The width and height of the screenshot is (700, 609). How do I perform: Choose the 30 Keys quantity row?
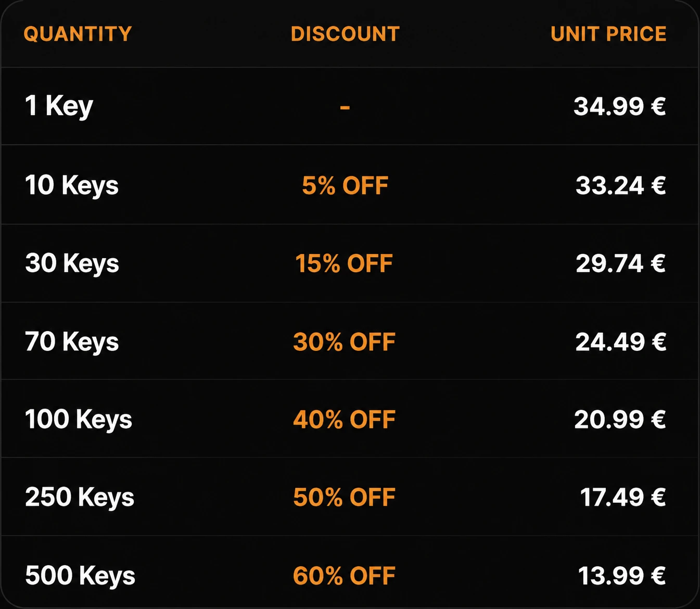350,263
